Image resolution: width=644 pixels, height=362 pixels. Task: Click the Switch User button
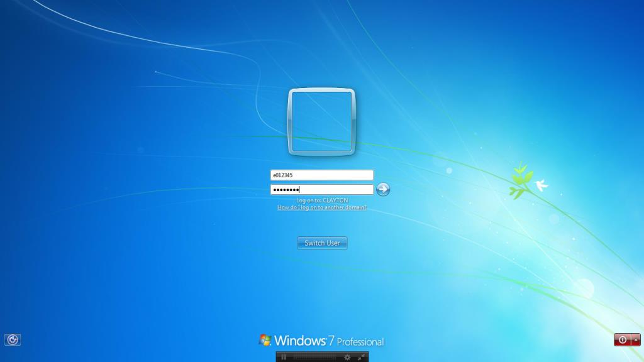click(x=322, y=243)
